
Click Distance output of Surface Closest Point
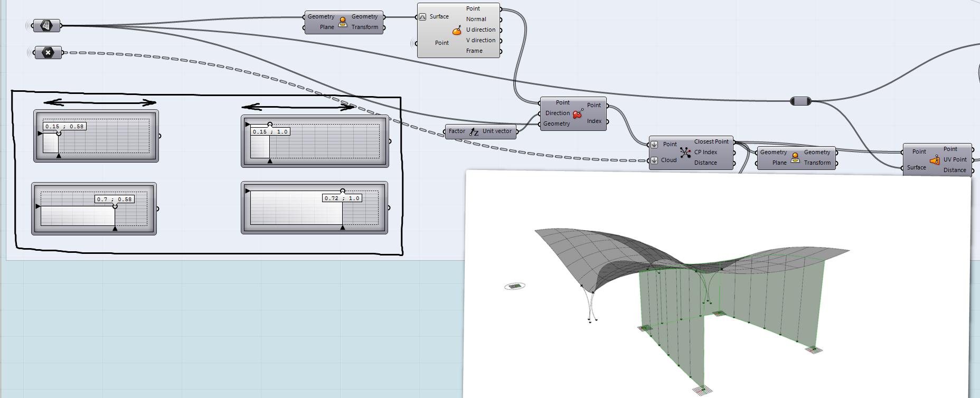click(955, 170)
